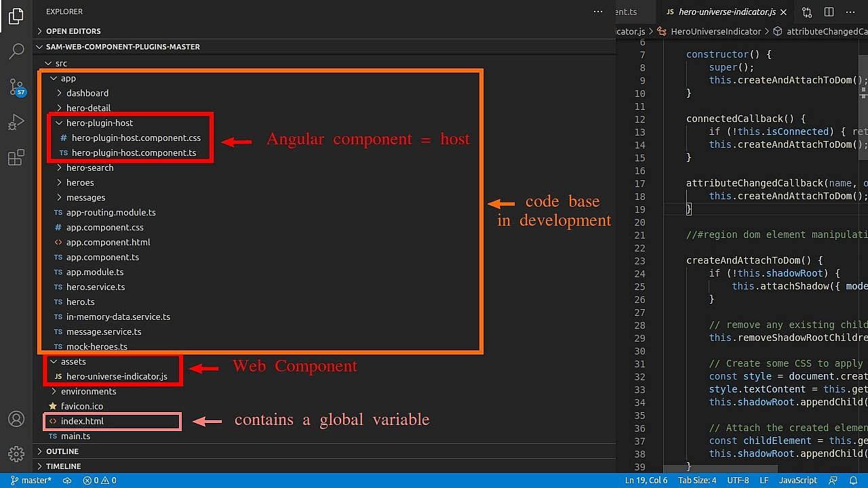Image resolution: width=868 pixels, height=488 pixels.
Task: Click the Manage gear icon
Action: point(16,453)
